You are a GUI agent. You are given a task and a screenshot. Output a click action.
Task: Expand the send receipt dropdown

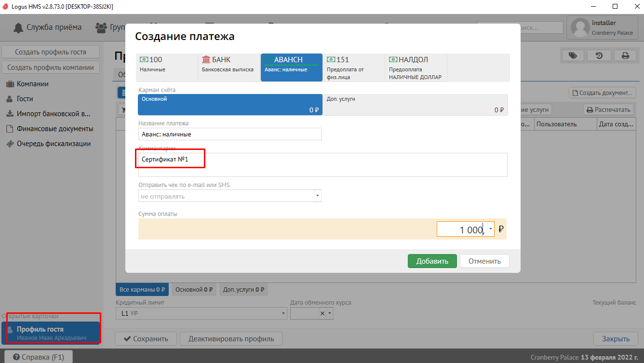point(317,196)
